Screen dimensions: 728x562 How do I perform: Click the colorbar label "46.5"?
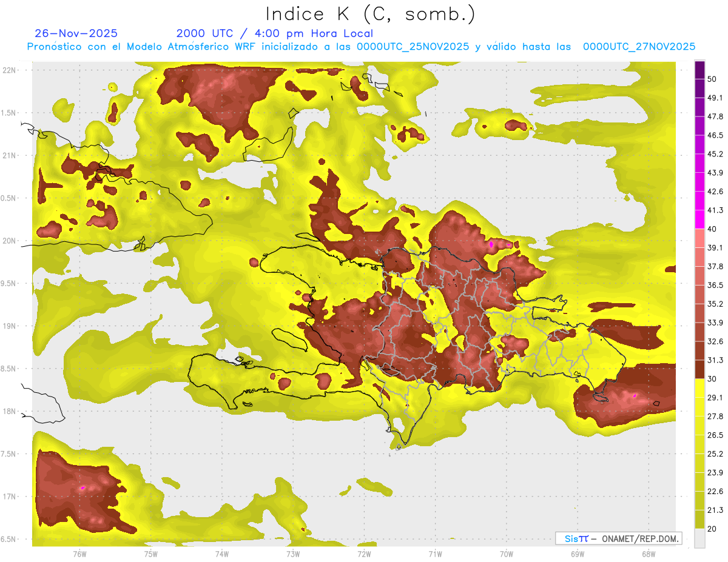pos(715,135)
